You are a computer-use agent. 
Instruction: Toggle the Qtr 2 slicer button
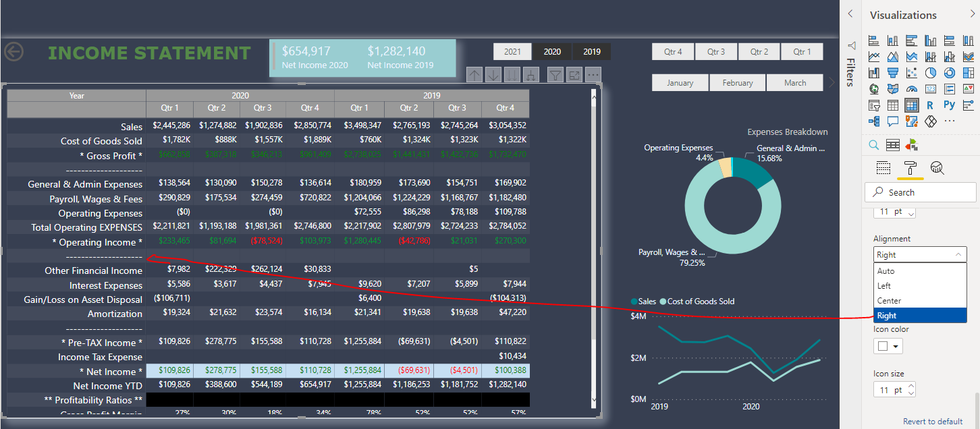pyautogui.click(x=759, y=52)
